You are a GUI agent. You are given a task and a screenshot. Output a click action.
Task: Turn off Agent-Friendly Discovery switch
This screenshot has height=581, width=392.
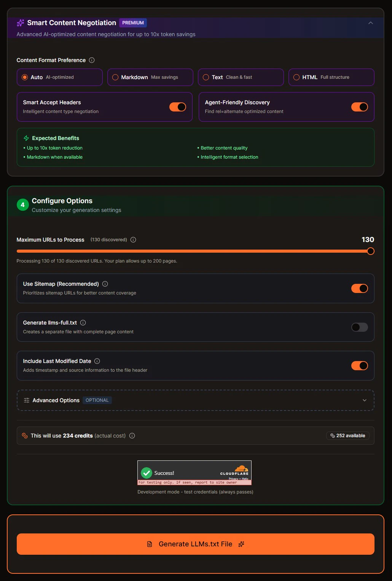(x=359, y=107)
